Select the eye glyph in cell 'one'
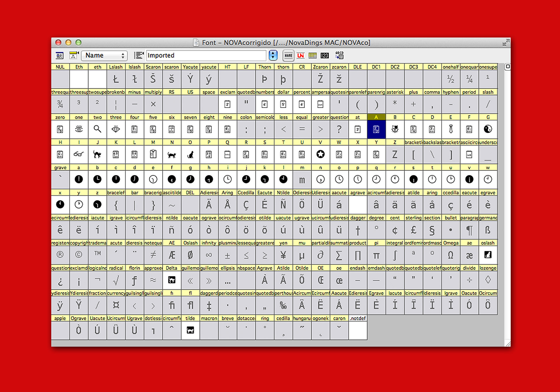Image resolution: width=560 pixels, height=392 pixels. click(79, 129)
